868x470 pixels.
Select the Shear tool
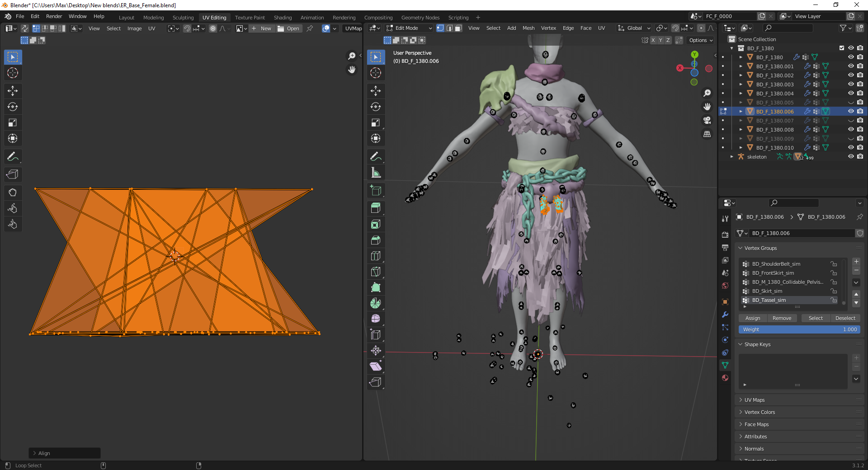[376, 366]
